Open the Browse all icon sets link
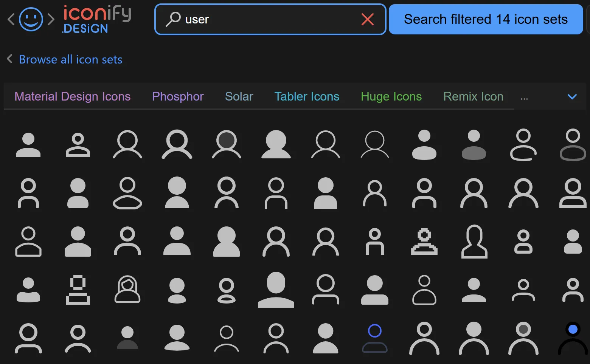Screen dimensions: 590x364 71,59
